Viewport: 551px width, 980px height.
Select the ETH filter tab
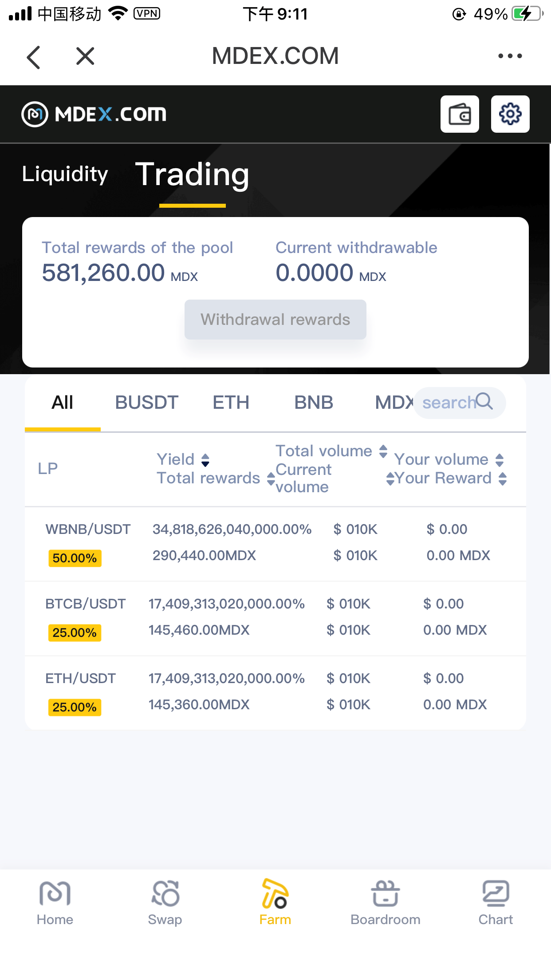tap(231, 403)
